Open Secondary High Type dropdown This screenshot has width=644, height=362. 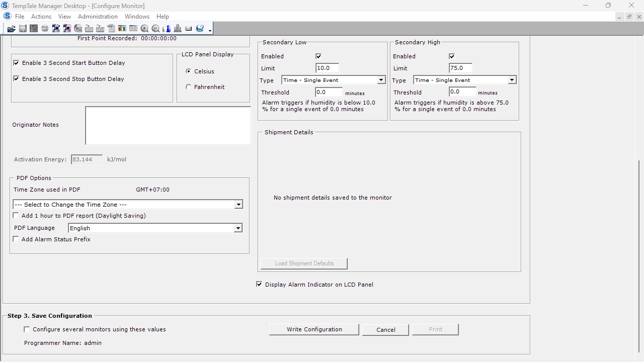[512, 80]
